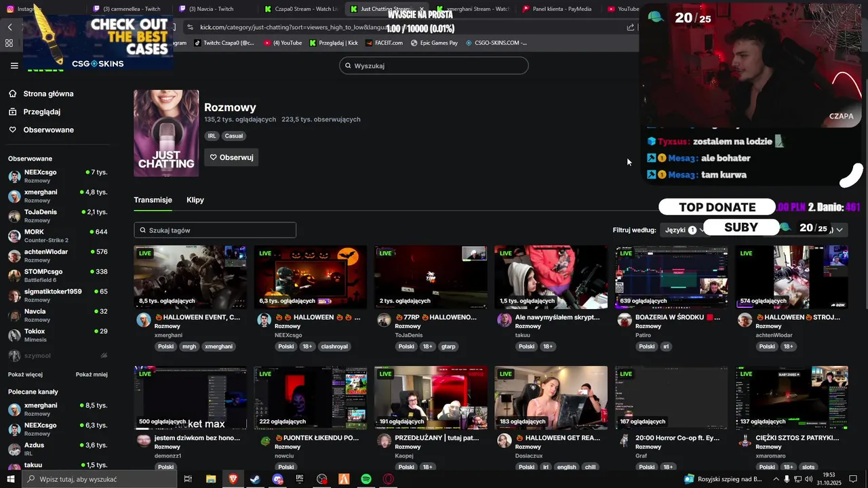Viewport: 868px width, 488px height.
Task: Click Just Chatting category cover image
Action: (166, 134)
